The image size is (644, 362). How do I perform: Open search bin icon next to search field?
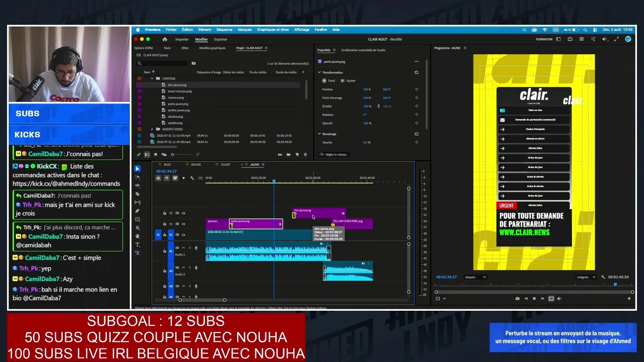point(193,63)
